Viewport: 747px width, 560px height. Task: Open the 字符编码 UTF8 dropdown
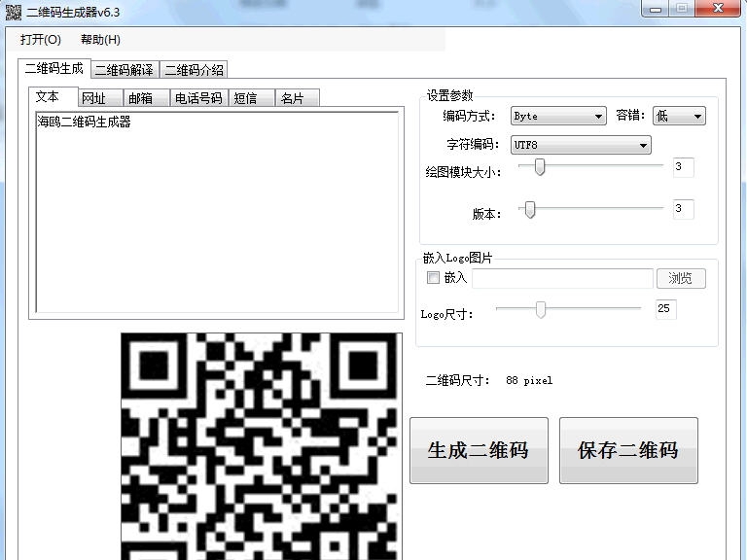coord(581,145)
